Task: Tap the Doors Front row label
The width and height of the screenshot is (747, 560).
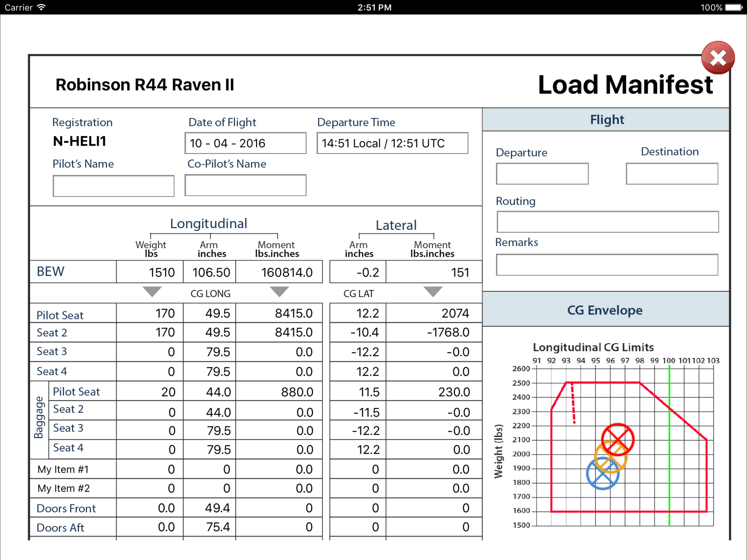Action: coord(66,508)
